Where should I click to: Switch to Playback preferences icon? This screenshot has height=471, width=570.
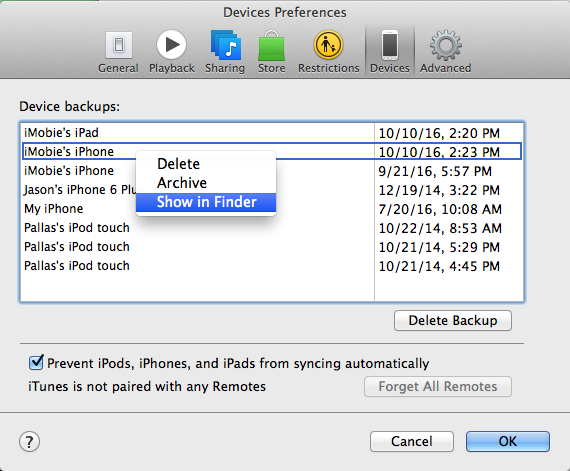172,52
